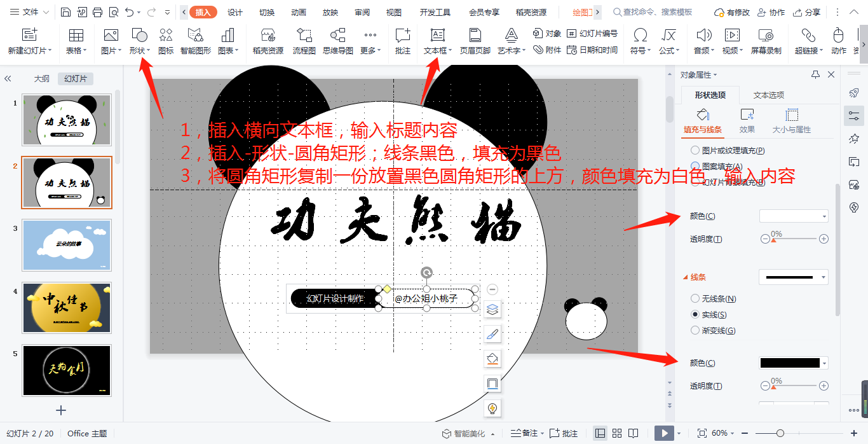Insert 音频 audio
868x444 pixels.
tap(703, 42)
